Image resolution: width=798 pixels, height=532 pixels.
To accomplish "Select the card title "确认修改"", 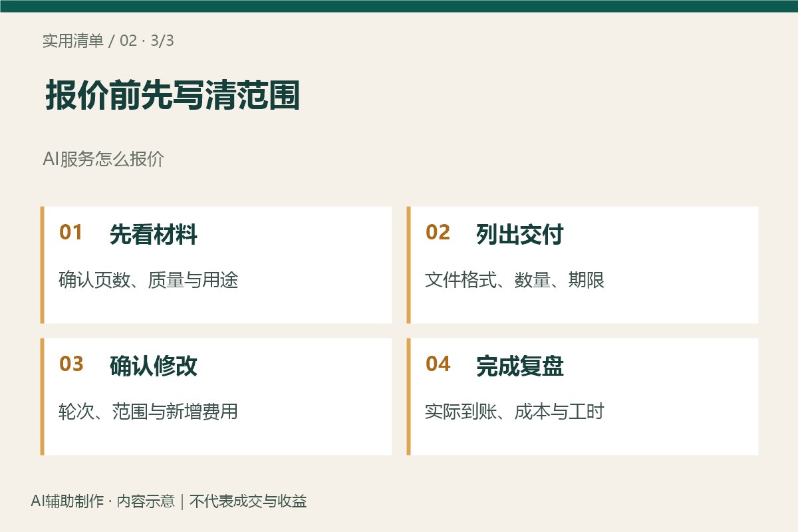I will (x=154, y=366).
